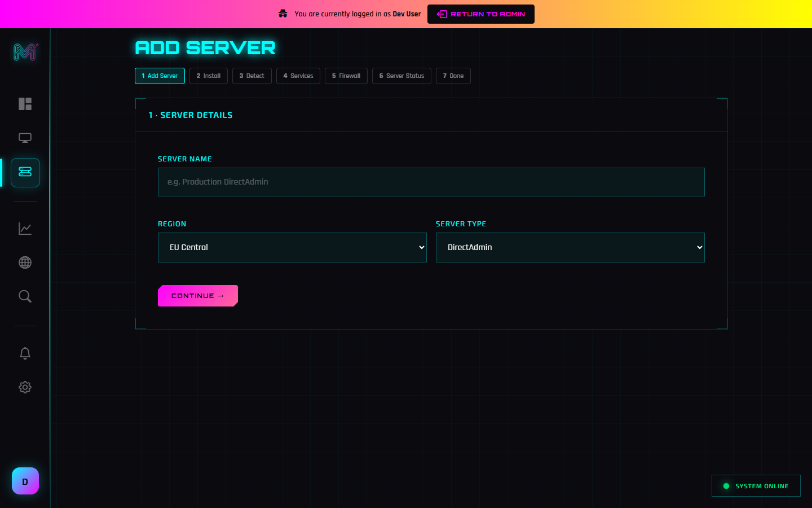
Task: Select the 1 Add Server step
Action: pos(160,76)
